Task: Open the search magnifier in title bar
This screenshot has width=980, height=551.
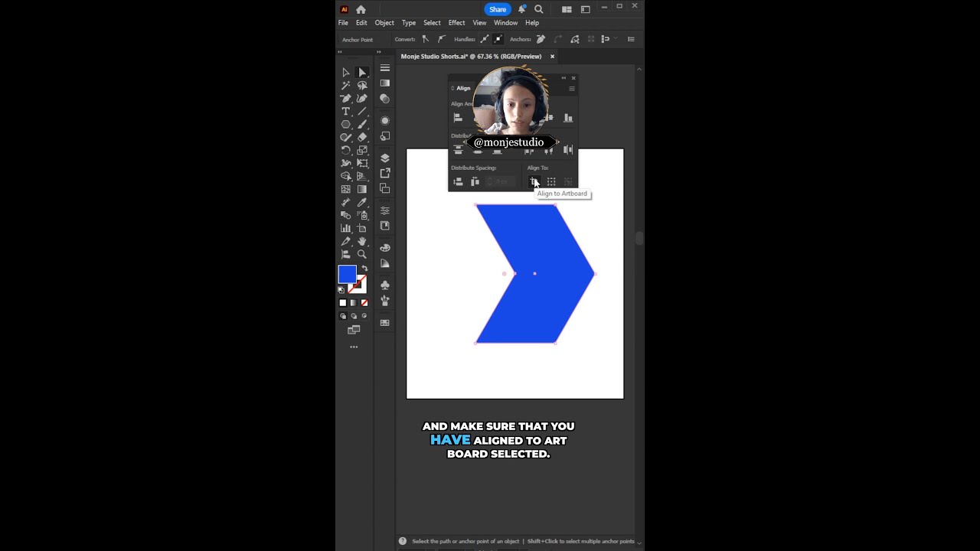Action: 539,9
